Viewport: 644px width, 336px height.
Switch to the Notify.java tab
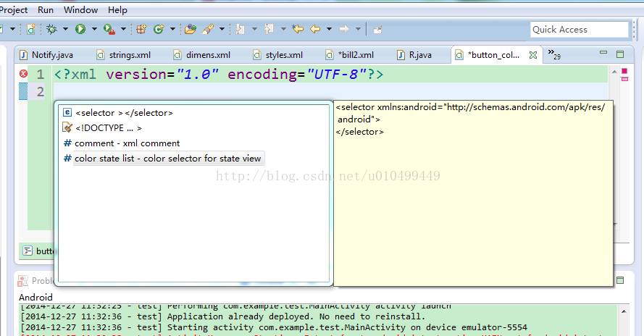tap(47, 54)
